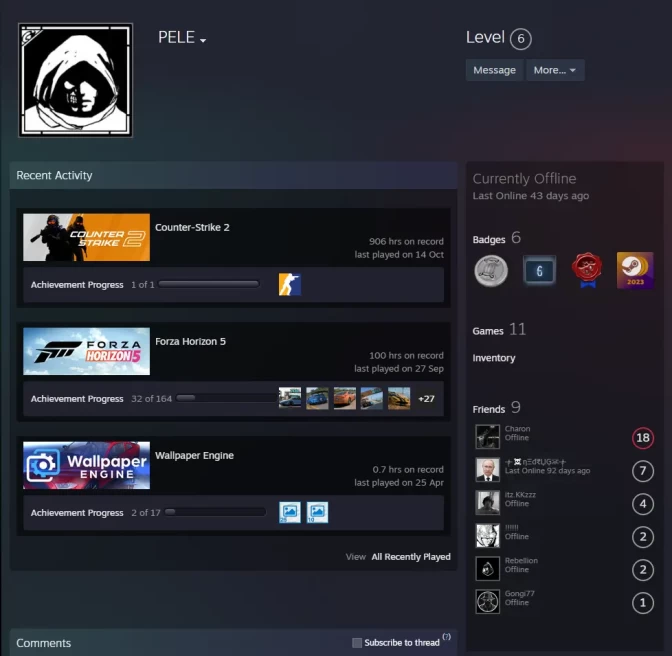The height and width of the screenshot is (656, 672).
Task: Click the silver coin badge
Action: click(491, 270)
